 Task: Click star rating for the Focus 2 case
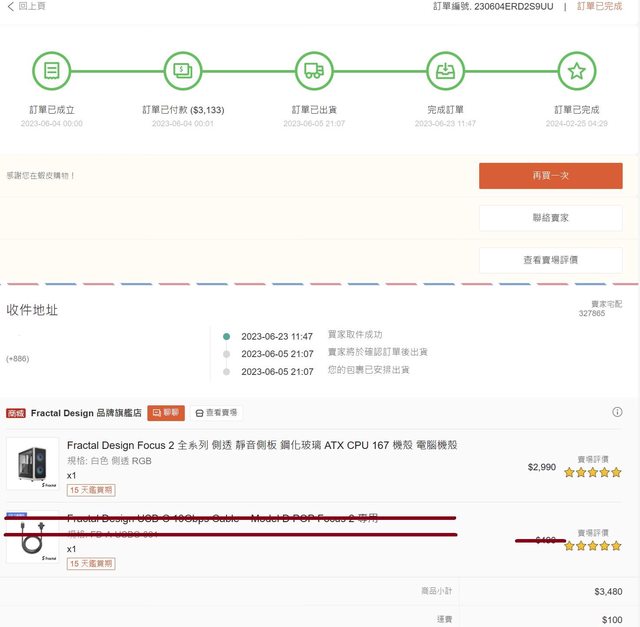pyautogui.click(x=592, y=473)
